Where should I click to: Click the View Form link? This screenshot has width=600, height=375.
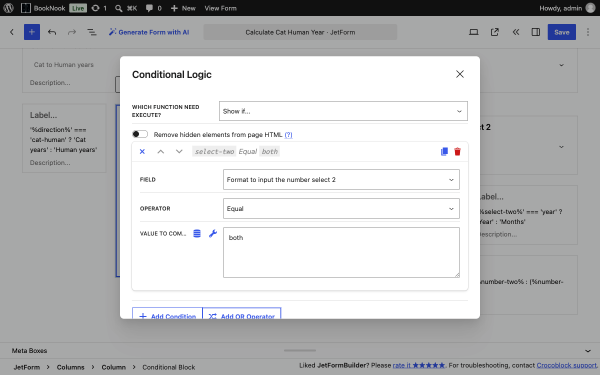click(220, 8)
